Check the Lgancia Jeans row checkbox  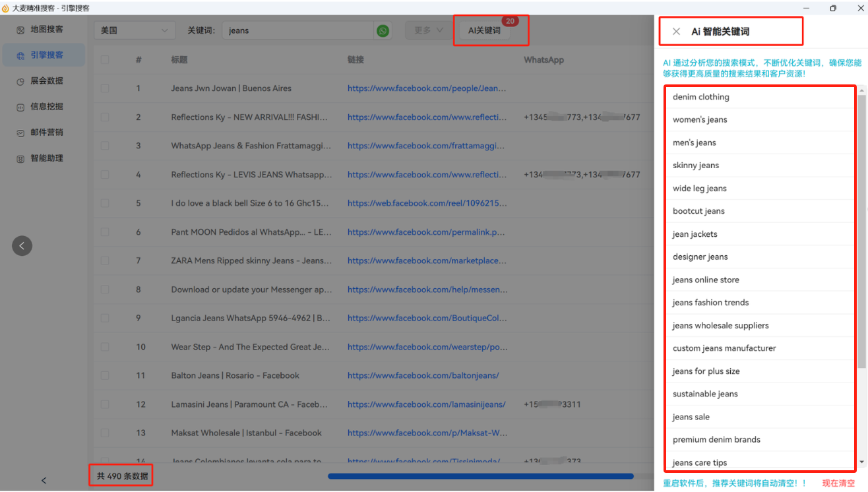pos(105,318)
